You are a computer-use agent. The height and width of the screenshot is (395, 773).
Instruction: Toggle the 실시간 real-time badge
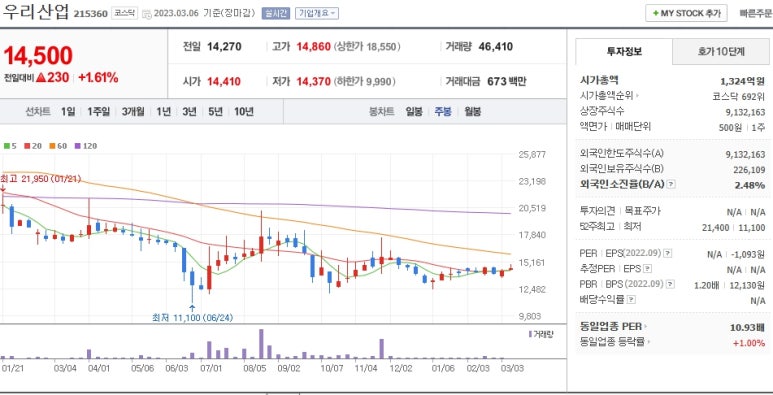(x=275, y=13)
